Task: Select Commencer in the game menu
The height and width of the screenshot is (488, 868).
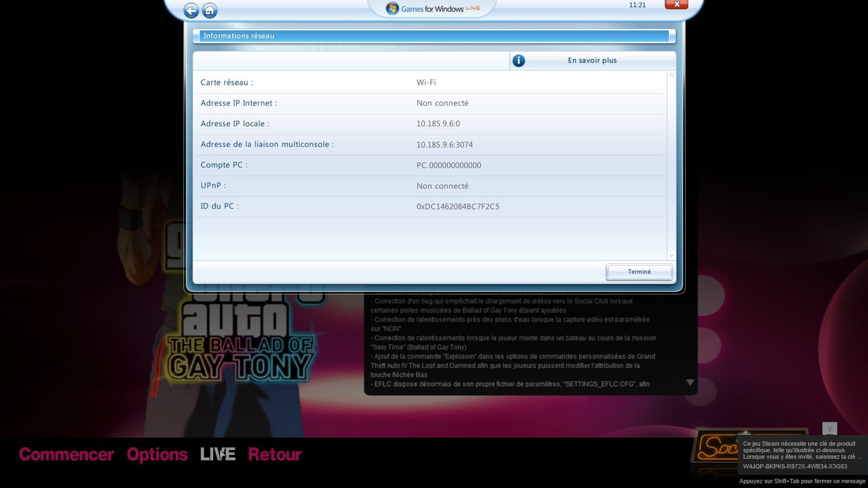Action: coord(66,454)
